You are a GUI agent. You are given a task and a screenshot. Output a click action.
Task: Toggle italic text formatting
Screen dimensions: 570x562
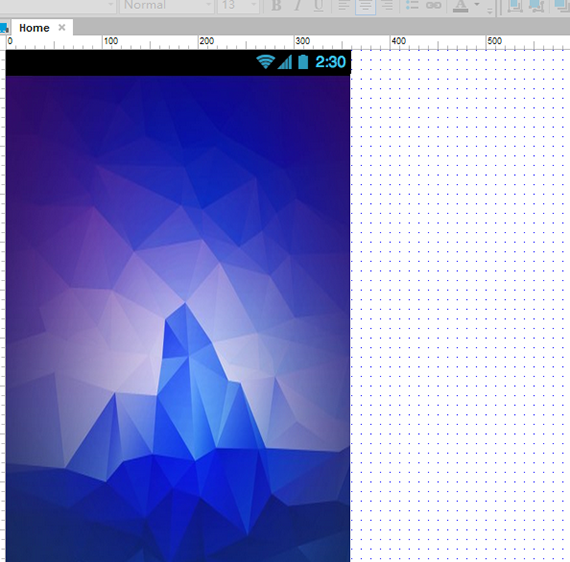298,5
